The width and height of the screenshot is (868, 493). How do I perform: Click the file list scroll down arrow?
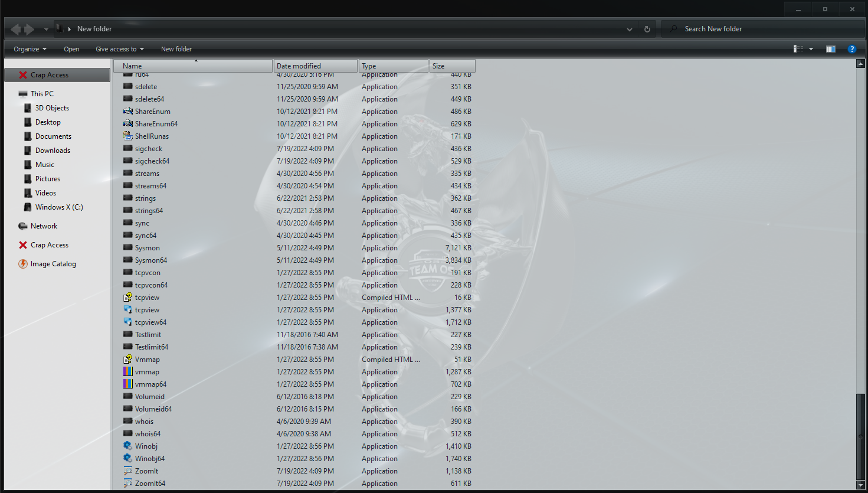click(x=860, y=485)
